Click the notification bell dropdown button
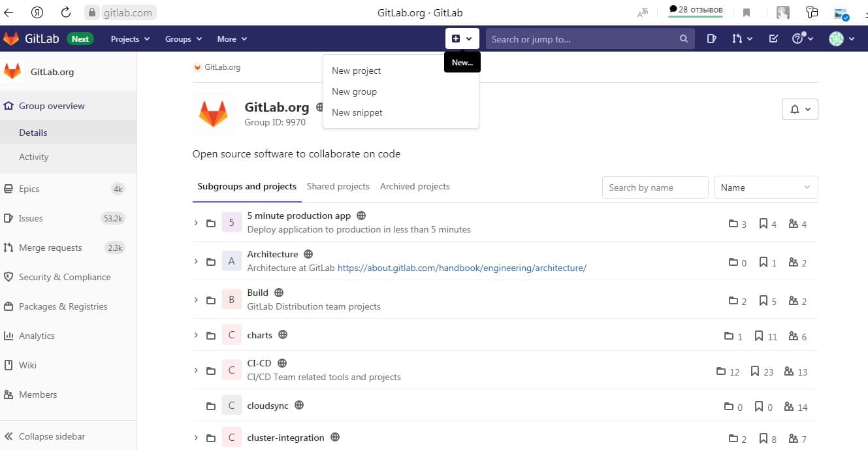The image size is (868, 450). [799, 109]
